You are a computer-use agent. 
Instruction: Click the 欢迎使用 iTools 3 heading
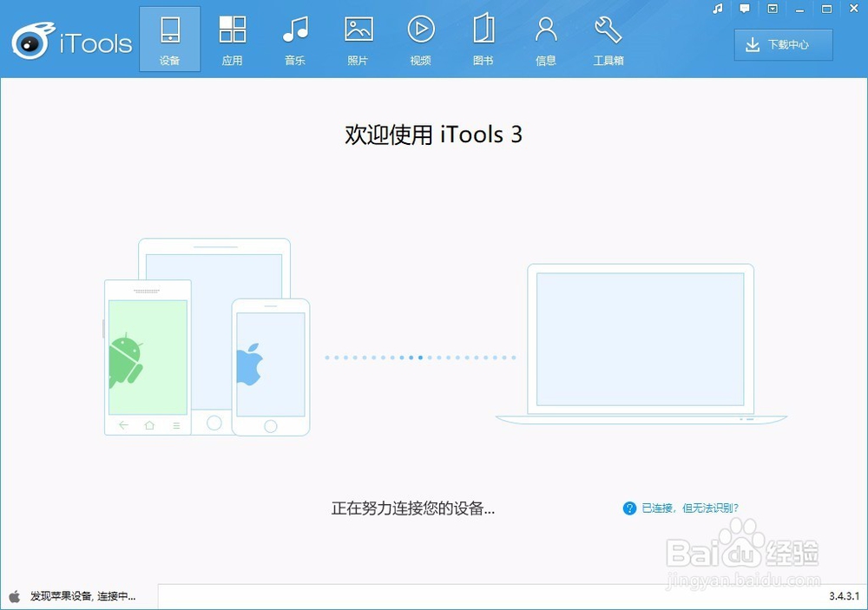click(x=433, y=134)
